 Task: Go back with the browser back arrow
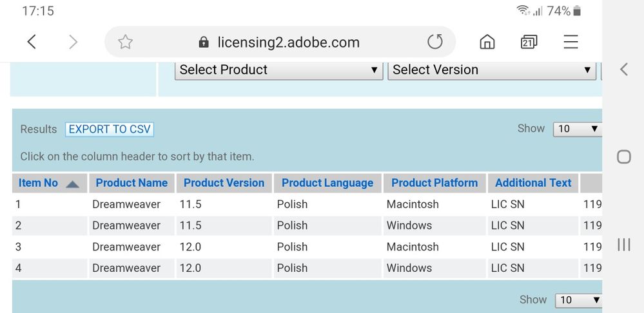[32, 42]
